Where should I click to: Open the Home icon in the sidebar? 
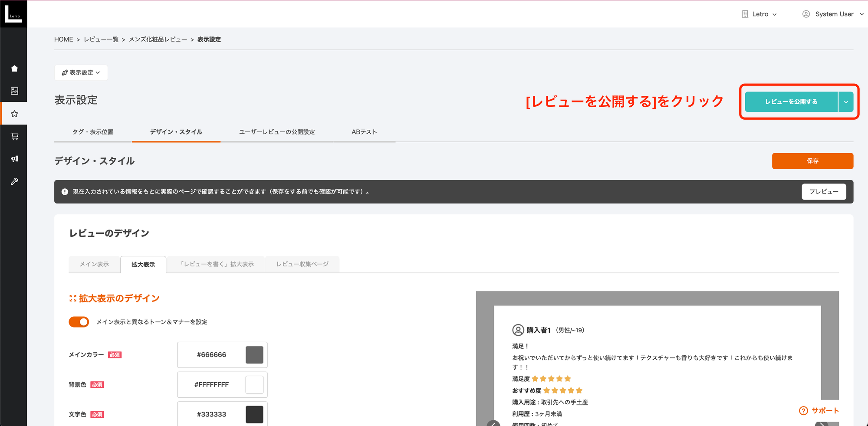pos(14,68)
